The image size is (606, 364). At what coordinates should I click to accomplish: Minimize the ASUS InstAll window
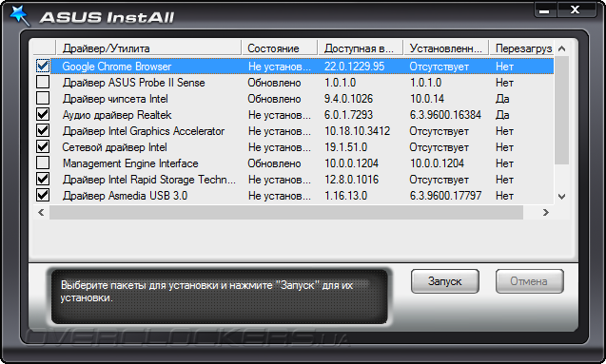click(544, 10)
